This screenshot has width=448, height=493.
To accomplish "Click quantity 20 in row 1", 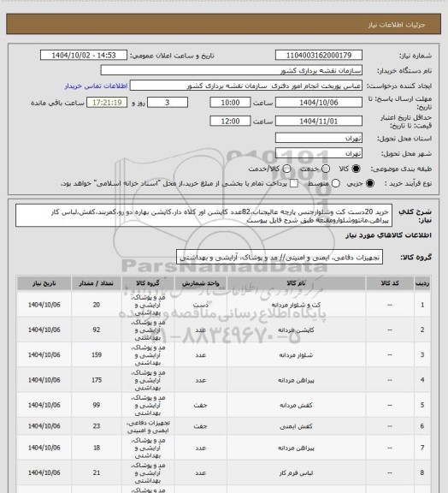I will [x=96, y=305].
